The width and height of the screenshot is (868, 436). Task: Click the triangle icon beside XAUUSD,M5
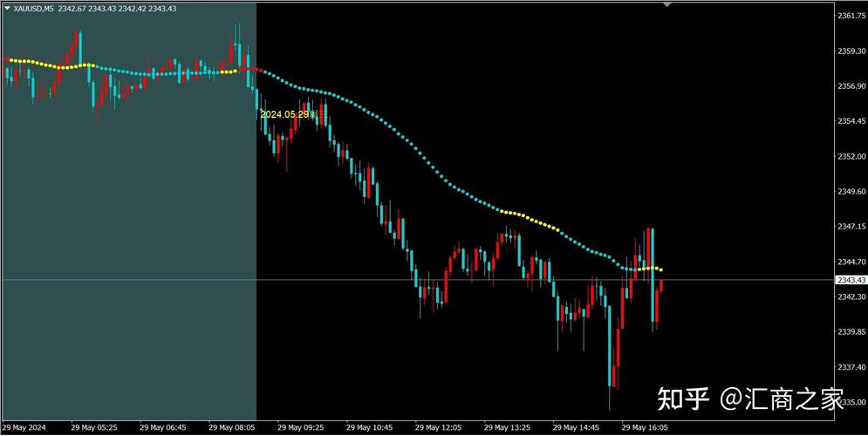7,8
